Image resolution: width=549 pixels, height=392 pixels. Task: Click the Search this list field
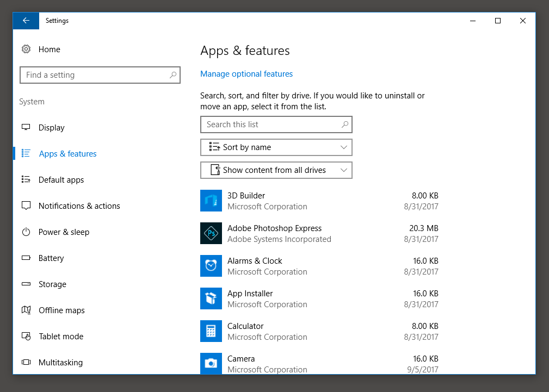pyautogui.click(x=276, y=125)
